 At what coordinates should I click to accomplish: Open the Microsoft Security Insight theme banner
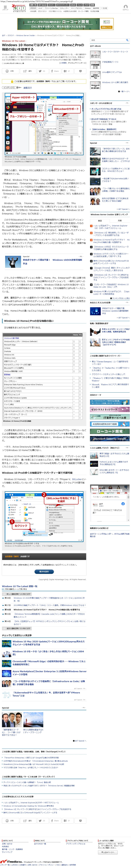110,439
